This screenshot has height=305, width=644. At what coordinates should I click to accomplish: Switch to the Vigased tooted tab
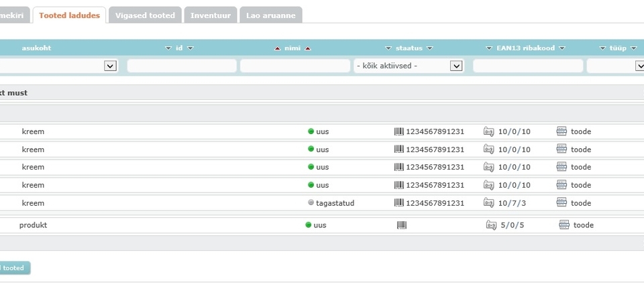click(x=145, y=15)
